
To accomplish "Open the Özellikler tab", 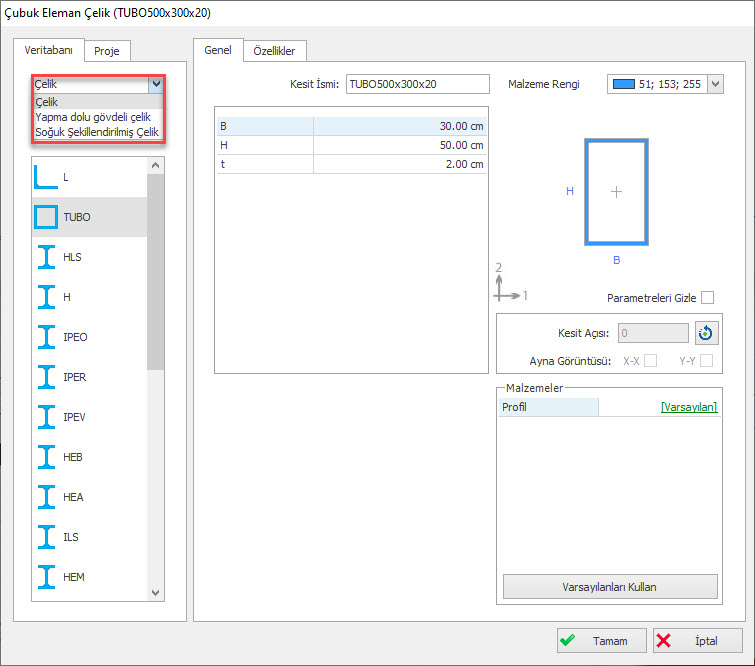I will tap(274, 51).
